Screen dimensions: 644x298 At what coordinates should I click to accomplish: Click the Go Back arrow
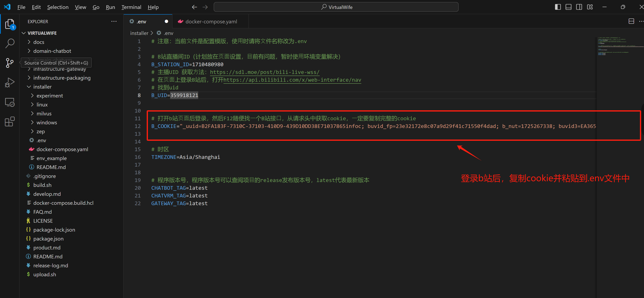pos(194,7)
